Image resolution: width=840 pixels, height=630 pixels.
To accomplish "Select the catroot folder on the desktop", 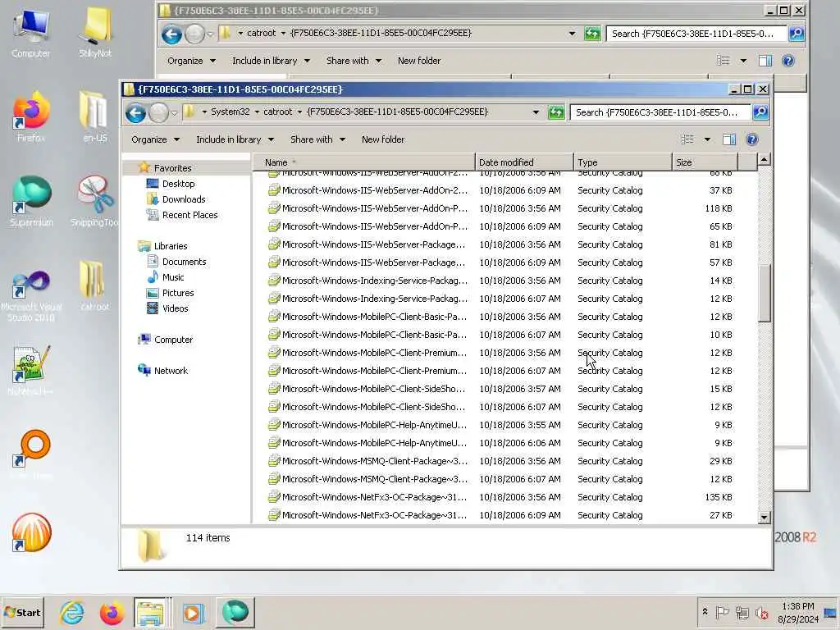I will click(x=94, y=285).
